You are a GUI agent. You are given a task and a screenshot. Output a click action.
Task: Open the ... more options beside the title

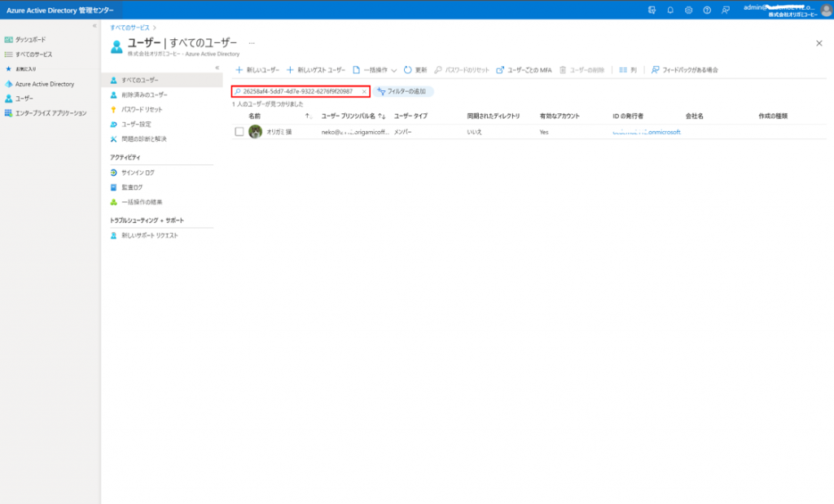click(252, 43)
